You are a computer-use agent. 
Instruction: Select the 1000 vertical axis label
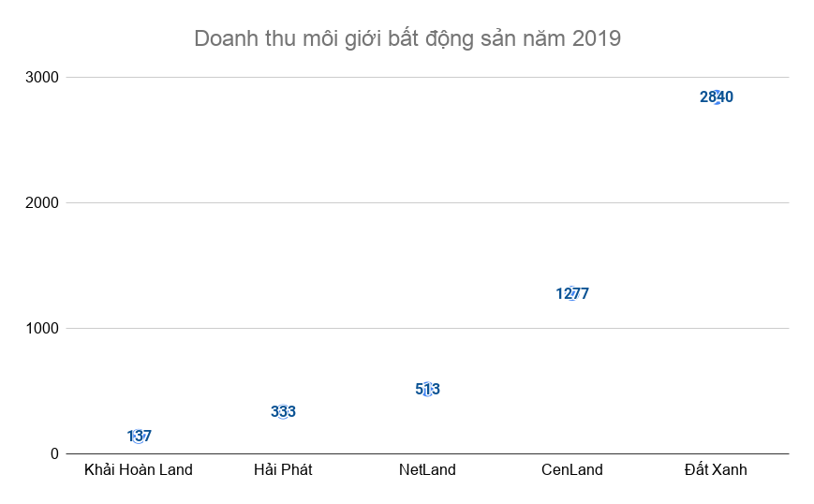click(42, 328)
